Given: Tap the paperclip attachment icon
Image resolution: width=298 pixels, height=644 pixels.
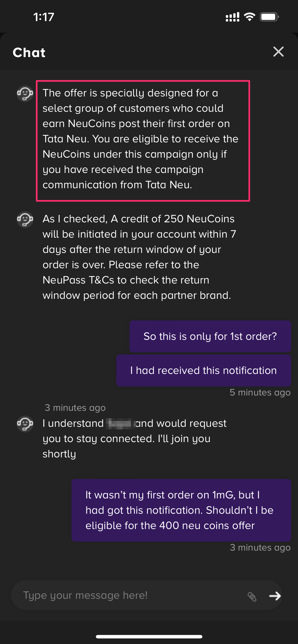Looking at the screenshot, I should 252,596.
